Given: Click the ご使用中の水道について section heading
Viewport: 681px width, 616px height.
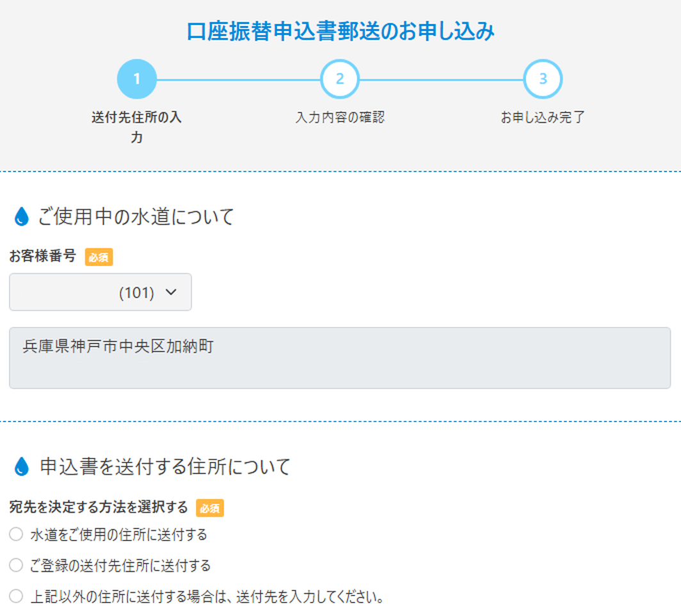Looking at the screenshot, I should [136, 217].
